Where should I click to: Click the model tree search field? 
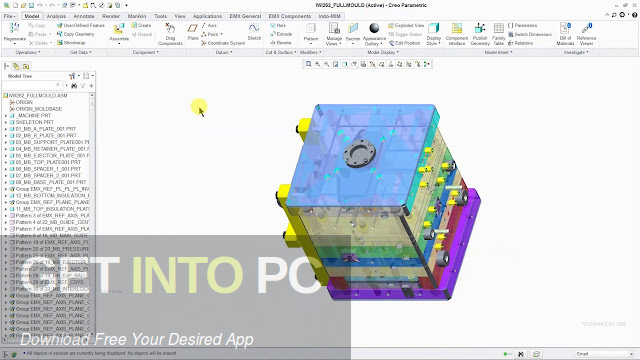(x=31, y=85)
